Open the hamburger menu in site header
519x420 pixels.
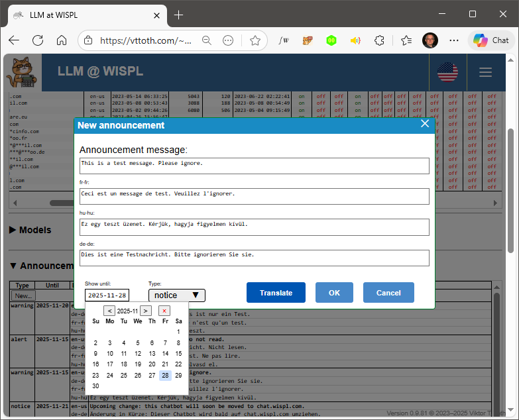(x=486, y=73)
